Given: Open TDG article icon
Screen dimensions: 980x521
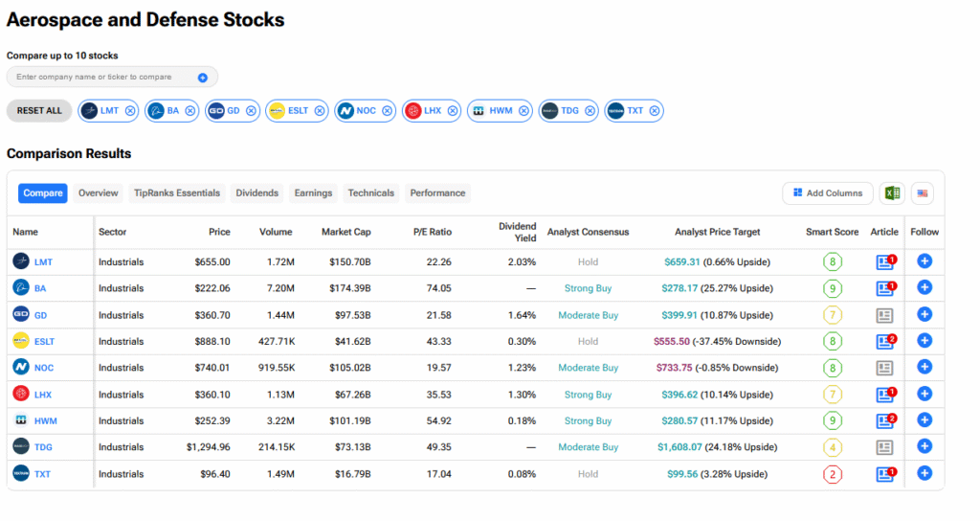Looking at the screenshot, I should pos(884,448).
